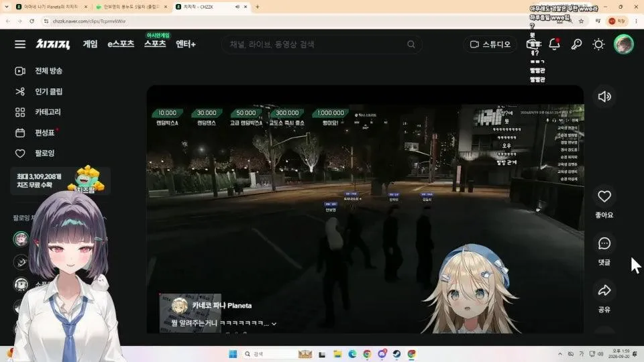
Task: Open 카네코 피나 Planeta channel name
Action: [222, 306]
